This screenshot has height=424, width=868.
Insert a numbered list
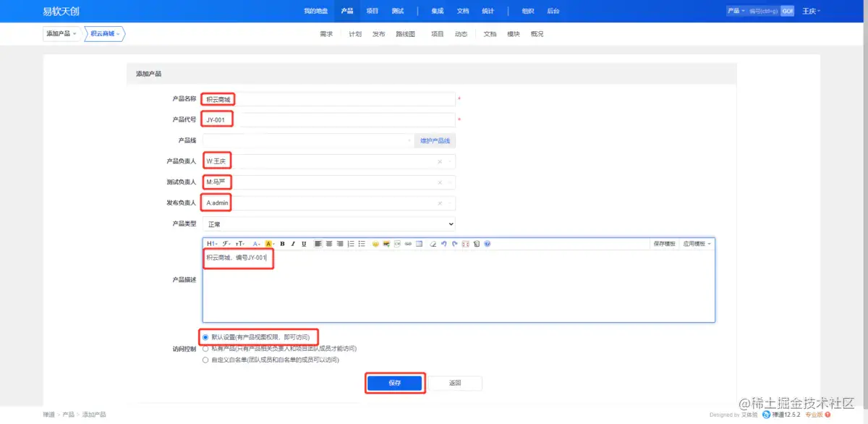tap(351, 244)
